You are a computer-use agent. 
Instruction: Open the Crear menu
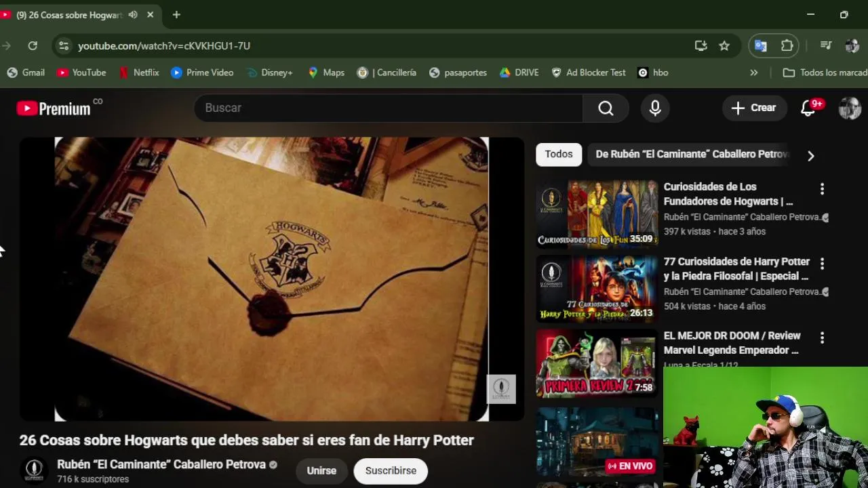point(753,108)
